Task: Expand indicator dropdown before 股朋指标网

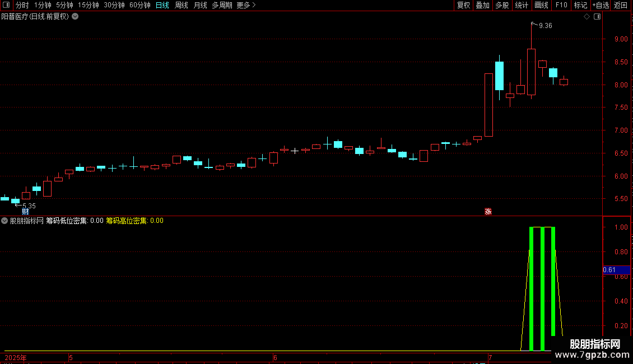Action: tap(4, 221)
